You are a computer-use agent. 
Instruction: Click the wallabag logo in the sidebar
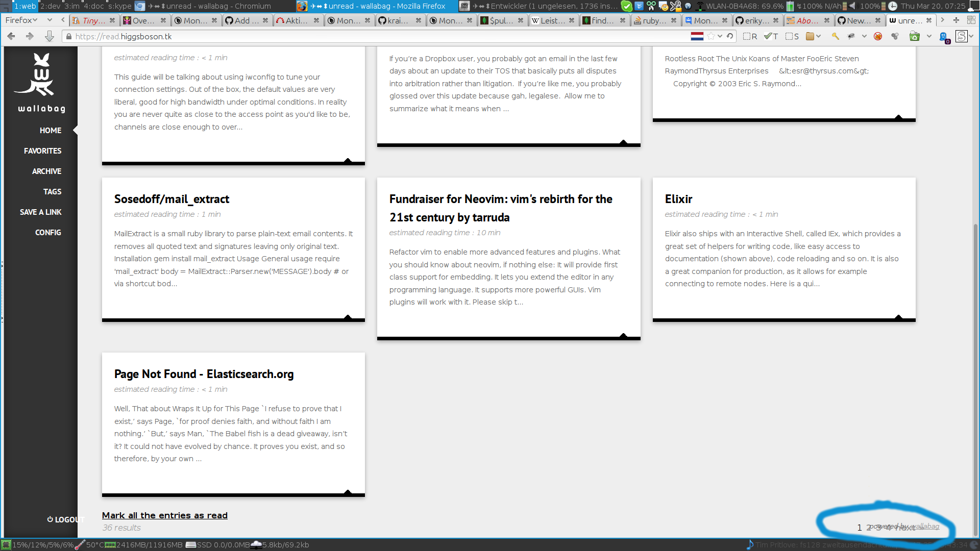coord(41,83)
